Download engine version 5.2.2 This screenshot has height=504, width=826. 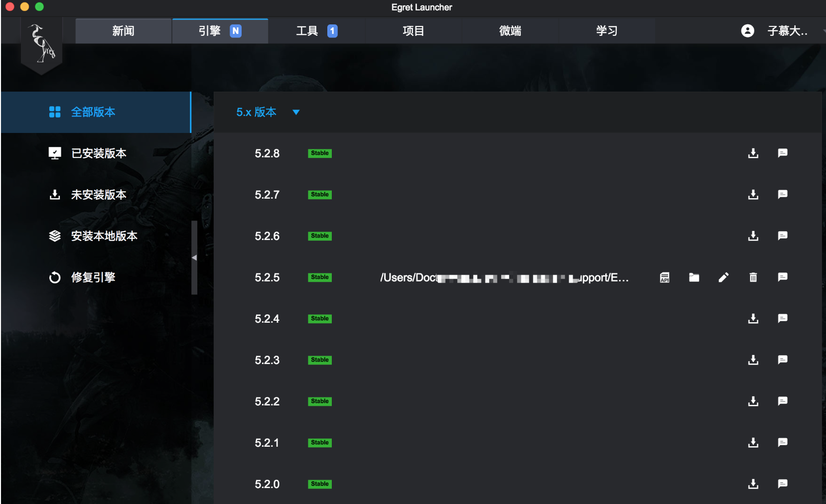coord(753,401)
